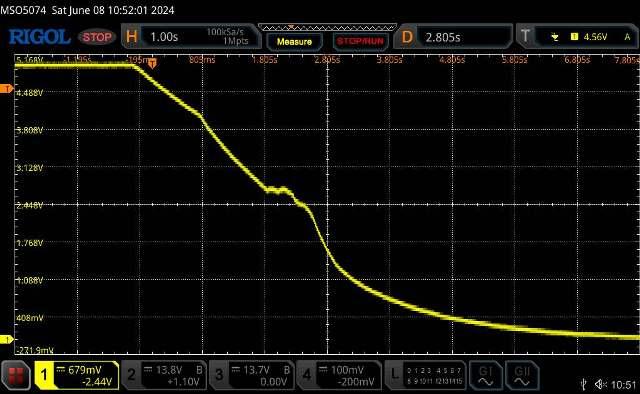640x394 pixels.
Task: Enable channel 2 13.8V
Action: pyautogui.click(x=164, y=375)
